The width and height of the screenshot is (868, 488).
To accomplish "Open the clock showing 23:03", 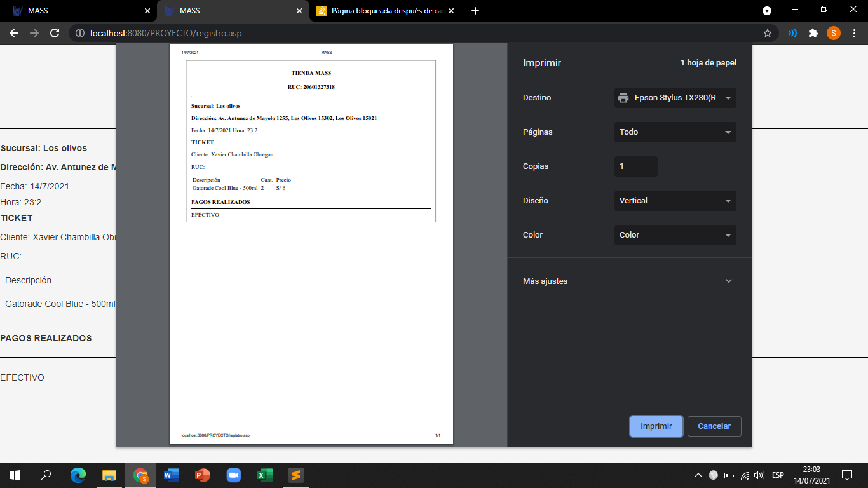I will (811, 475).
